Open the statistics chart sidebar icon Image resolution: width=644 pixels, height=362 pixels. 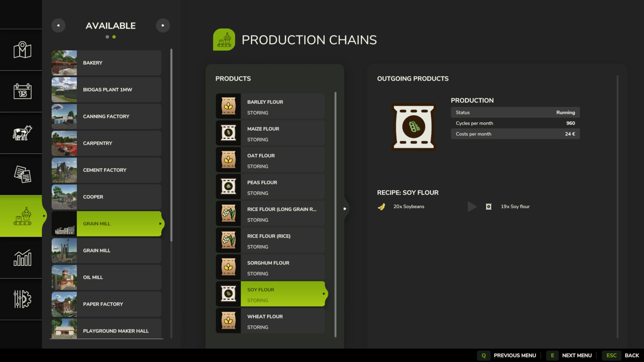coord(22,258)
